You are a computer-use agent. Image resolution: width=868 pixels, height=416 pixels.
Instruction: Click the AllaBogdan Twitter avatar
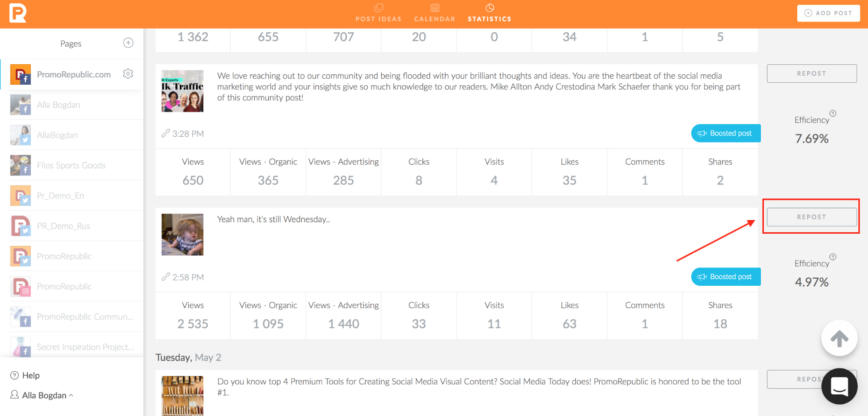pos(20,135)
